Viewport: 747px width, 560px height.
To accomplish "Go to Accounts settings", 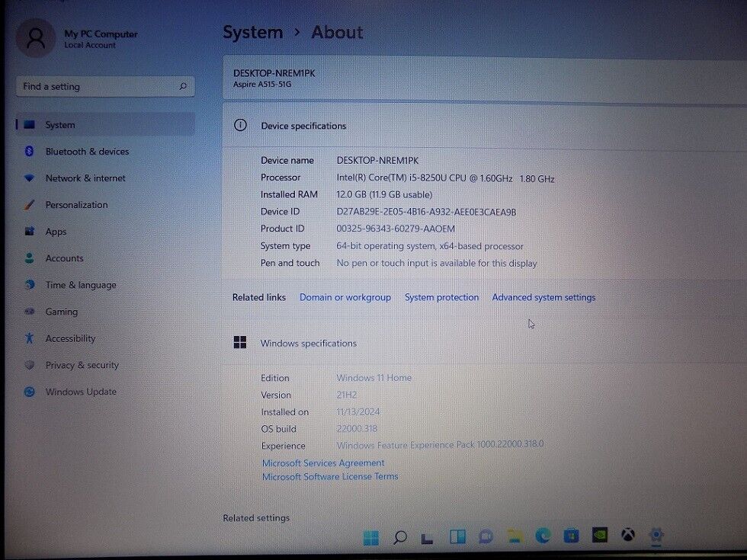I will [105, 258].
